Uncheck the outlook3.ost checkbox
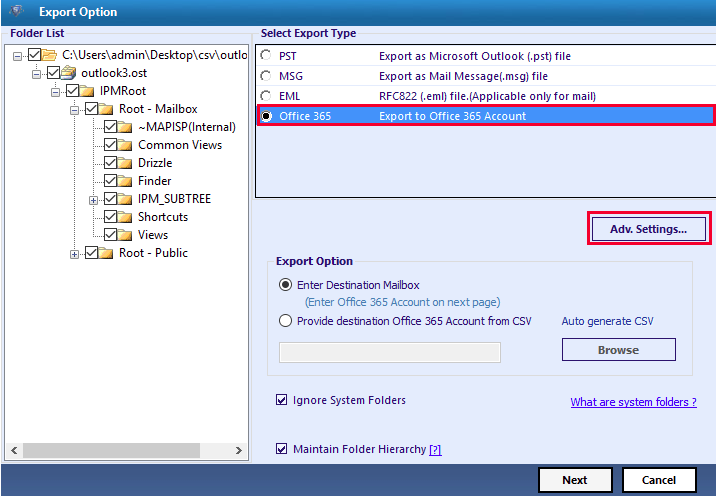The height and width of the screenshot is (501, 716). tap(53, 73)
